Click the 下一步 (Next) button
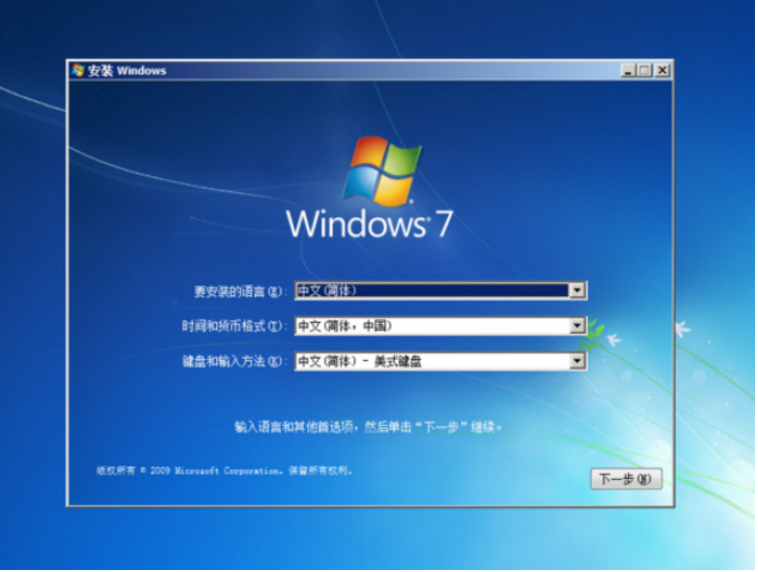This screenshot has height=572, width=758. (626, 479)
